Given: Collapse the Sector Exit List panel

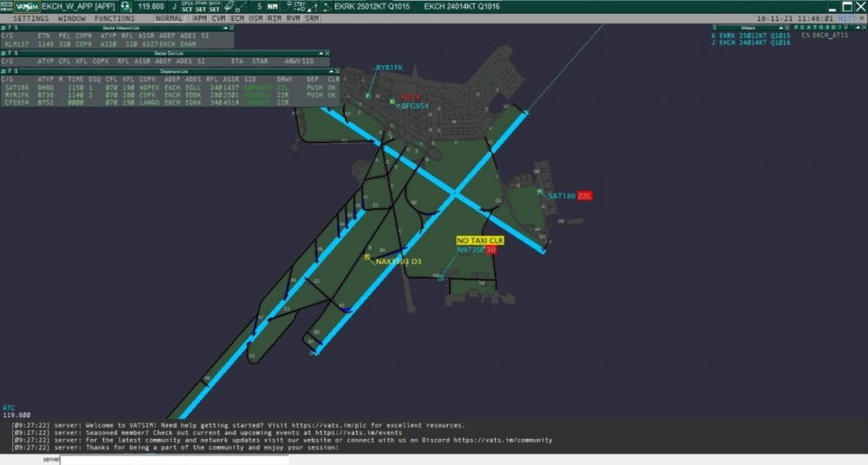Looking at the screenshot, I should pyautogui.click(x=320, y=53).
